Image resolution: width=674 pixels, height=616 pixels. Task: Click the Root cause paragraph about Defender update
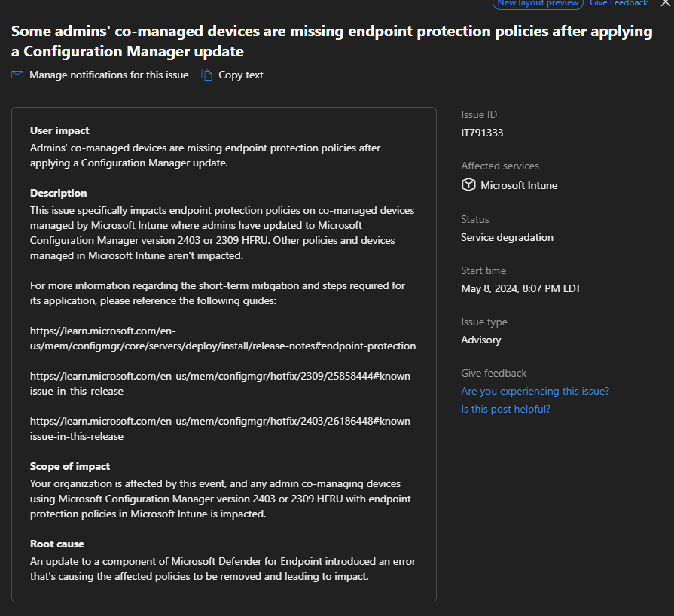(223, 569)
